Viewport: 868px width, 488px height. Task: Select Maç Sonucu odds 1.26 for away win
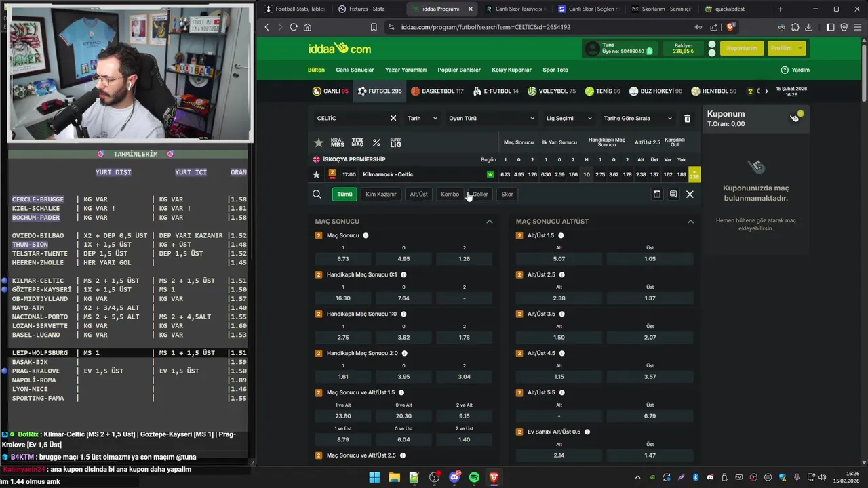point(465,258)
